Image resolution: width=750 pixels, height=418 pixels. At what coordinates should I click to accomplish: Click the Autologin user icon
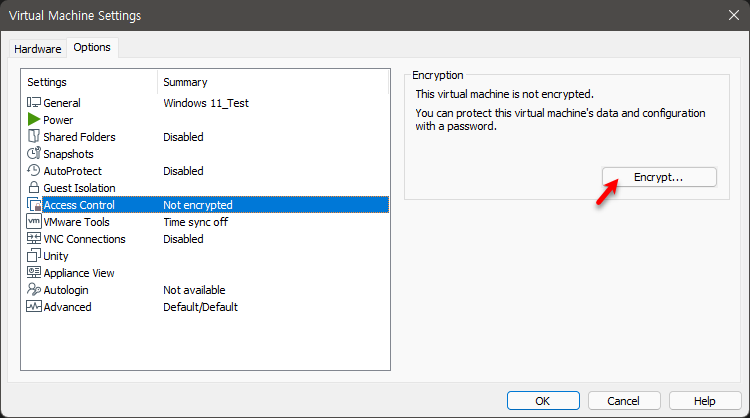(33, 289)
